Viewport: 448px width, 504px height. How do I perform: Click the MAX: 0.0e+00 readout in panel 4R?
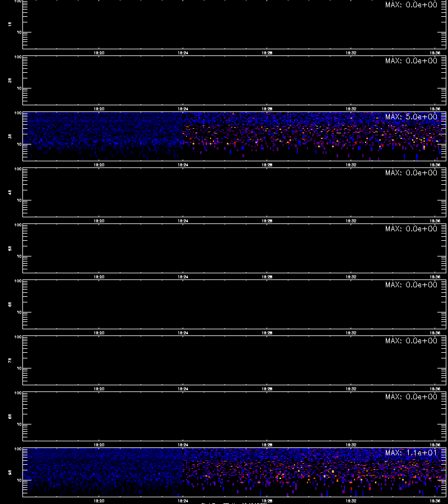411,172
